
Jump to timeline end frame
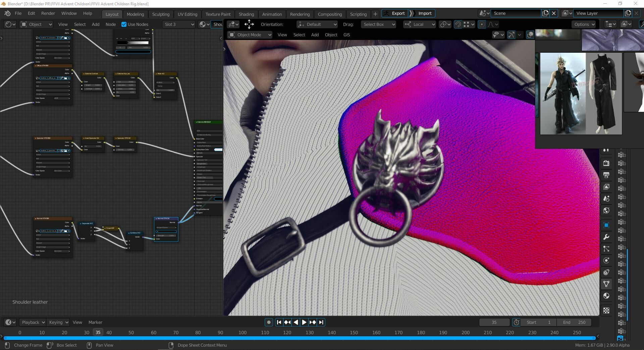coord(321,322)
